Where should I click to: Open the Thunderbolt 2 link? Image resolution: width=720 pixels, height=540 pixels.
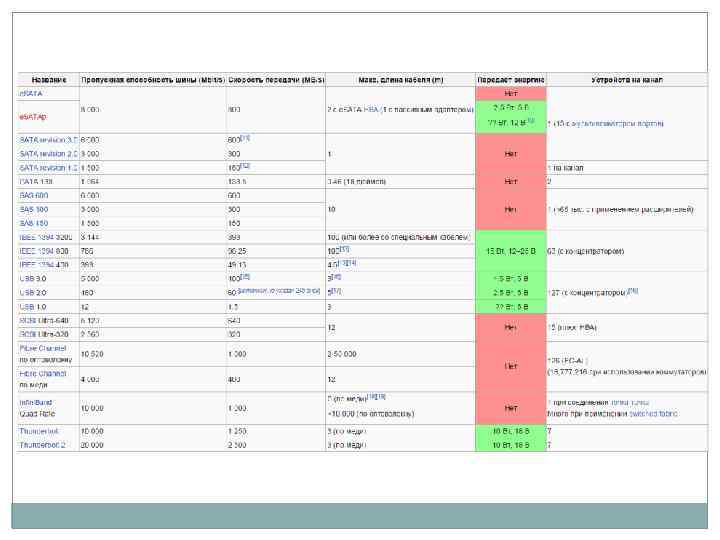click(x=43, y=445)
